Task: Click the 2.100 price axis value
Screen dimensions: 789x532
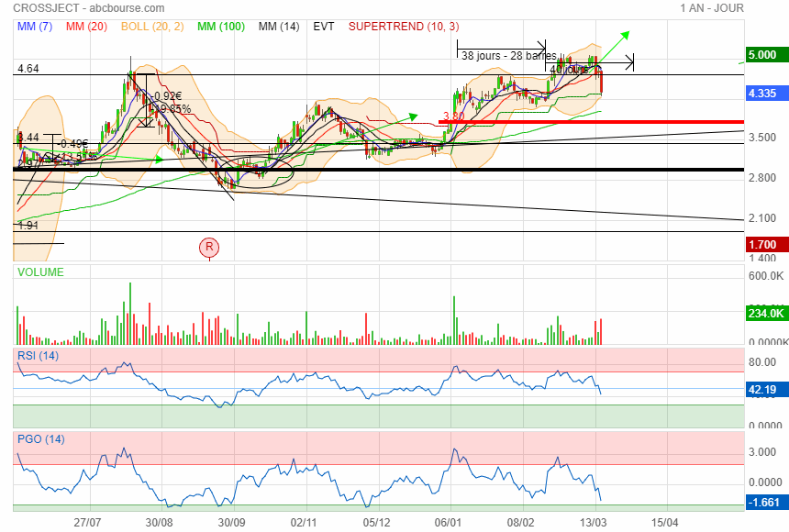Action: coord(762,218)
